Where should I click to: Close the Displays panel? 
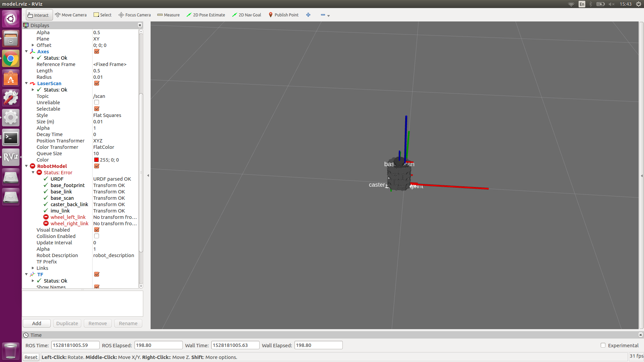coord(140,25)
